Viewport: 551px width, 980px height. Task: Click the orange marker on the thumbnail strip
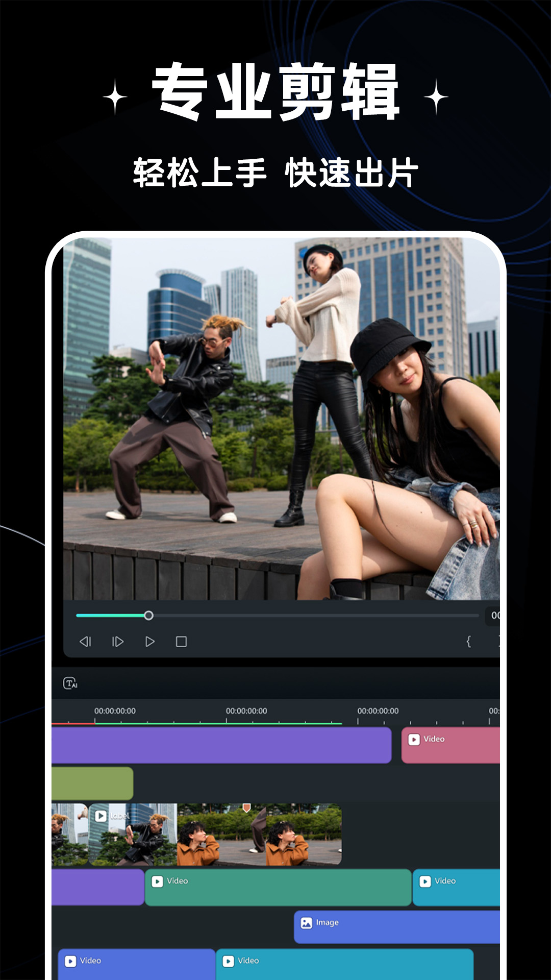point(246,807)
